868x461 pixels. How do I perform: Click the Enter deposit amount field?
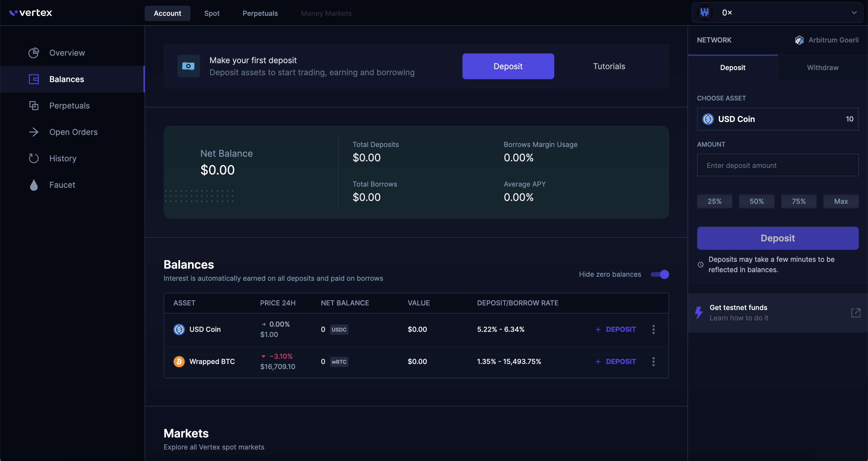tap(777, 165)
